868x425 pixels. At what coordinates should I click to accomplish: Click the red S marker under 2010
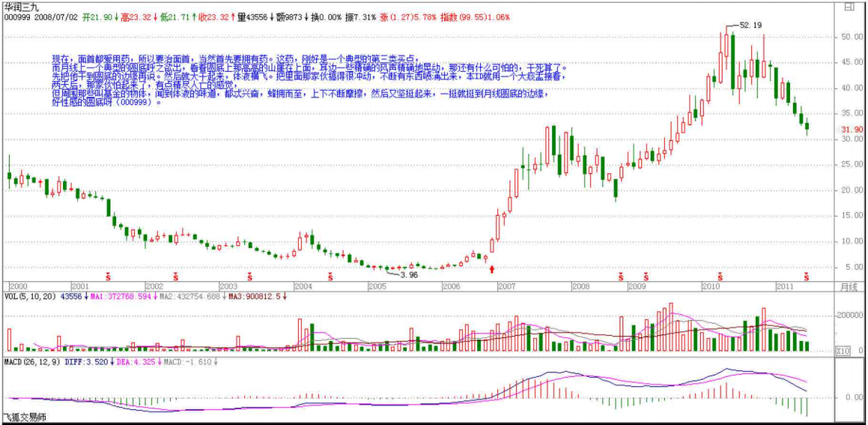point(720,276)
